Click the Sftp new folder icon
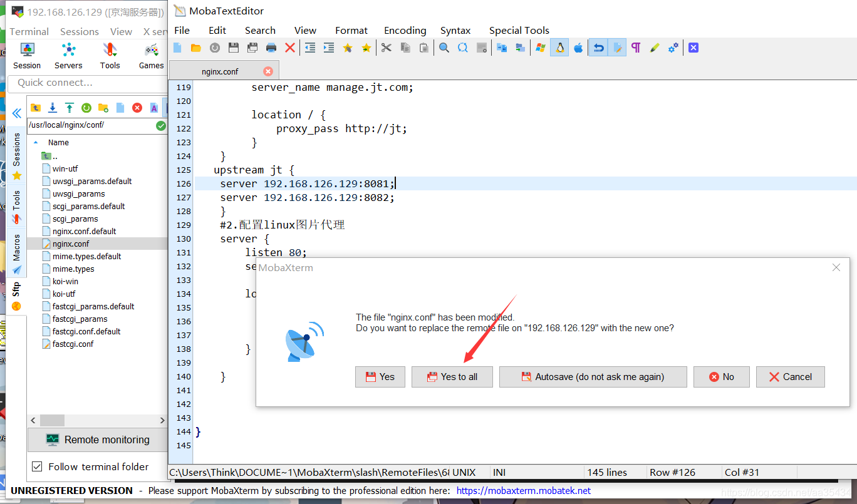The height and width of the screenshot is (504, 857). click(103, 108)
